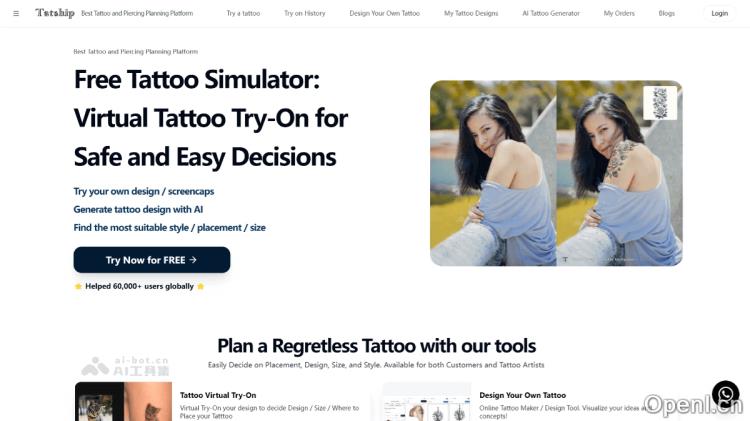Click the cat tattoo try-on thumbnail
Viewport: 750px width, 421px height.
(x=123, y=401)
